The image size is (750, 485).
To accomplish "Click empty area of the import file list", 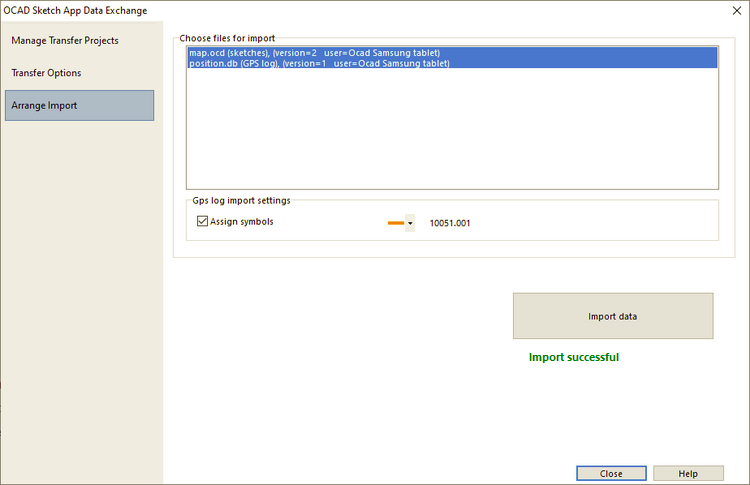I will pyautogui.click(x=452, y=129).
